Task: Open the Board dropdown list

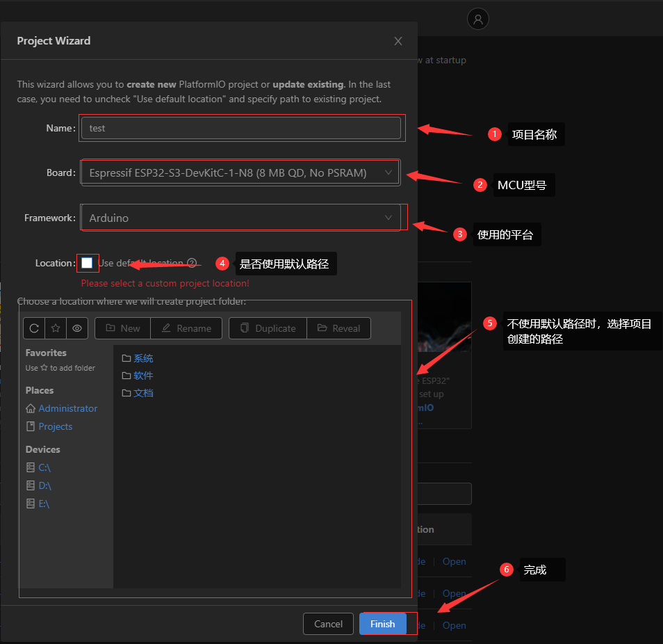Action: 240,172
